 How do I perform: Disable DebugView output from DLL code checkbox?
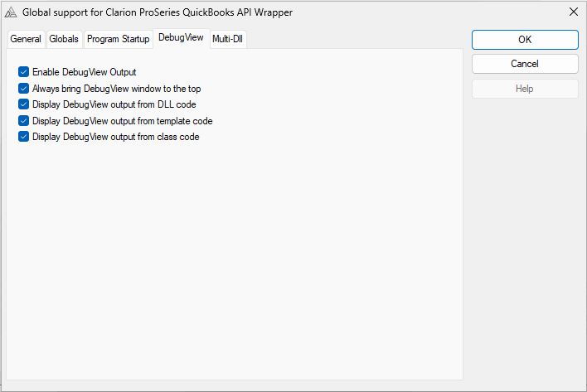(23, 104)
